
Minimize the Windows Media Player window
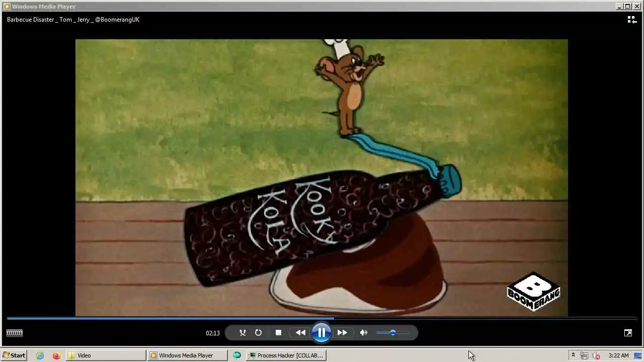point(619,7)
